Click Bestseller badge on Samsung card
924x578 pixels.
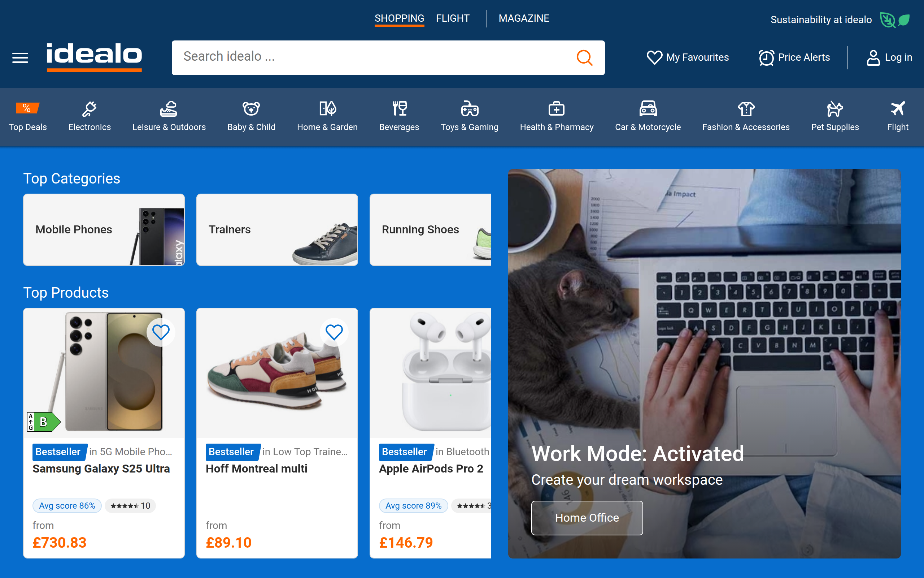tap(59, 452)
